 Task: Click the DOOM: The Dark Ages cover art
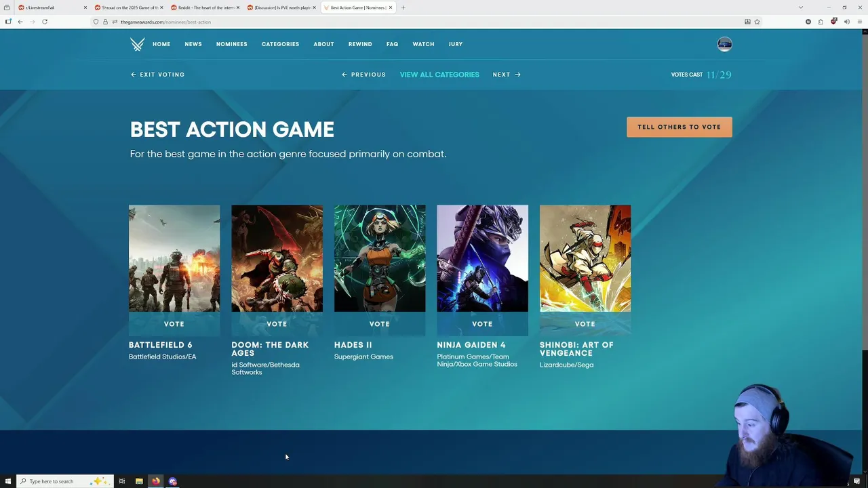[277, 258]
